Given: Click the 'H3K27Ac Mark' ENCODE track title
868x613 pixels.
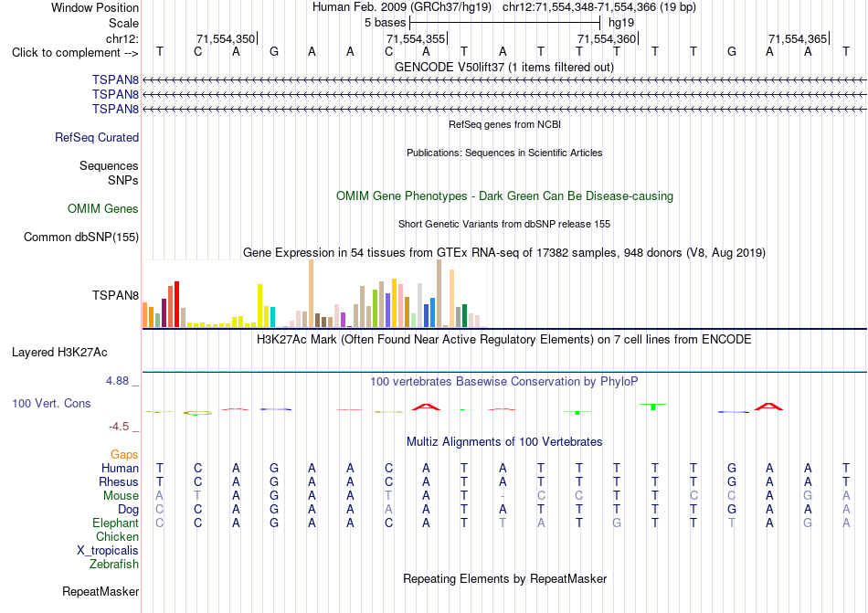Looking at the screenshot, I should [504, 339].
